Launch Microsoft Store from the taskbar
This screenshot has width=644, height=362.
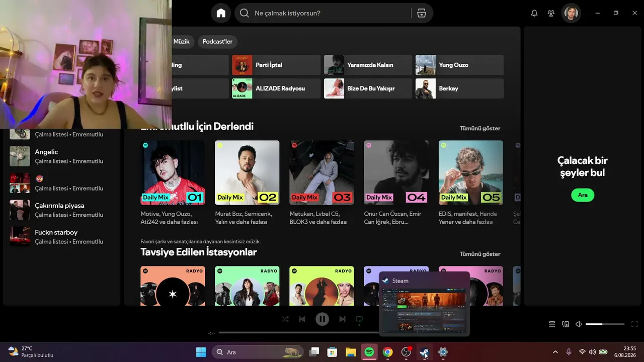coord(332,352)
